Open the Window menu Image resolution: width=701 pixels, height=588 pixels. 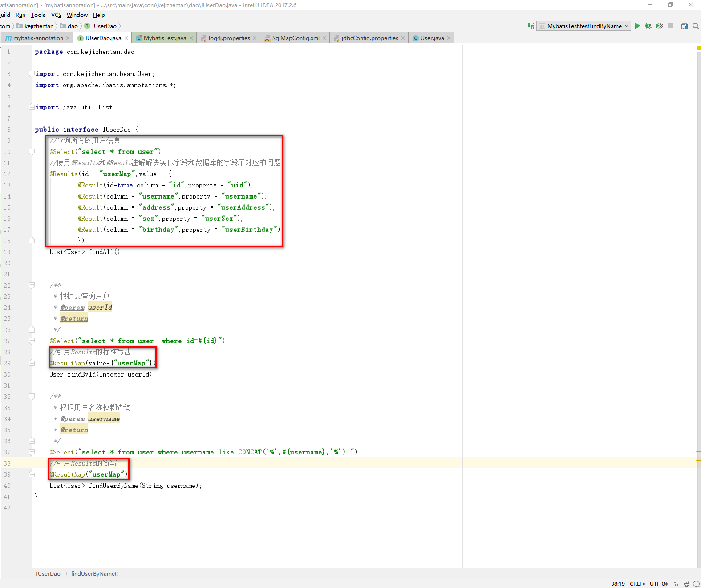[77, 15]
